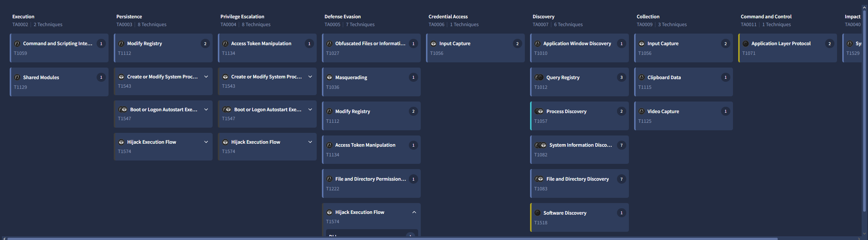Open the TA0007 Discovery tactic link
The width and height of the screenshot is (868, 240).
540,25
